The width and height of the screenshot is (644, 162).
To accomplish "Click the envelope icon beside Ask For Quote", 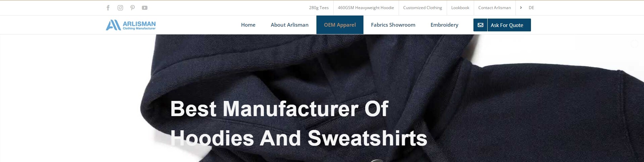I will [x=480, y=25].
